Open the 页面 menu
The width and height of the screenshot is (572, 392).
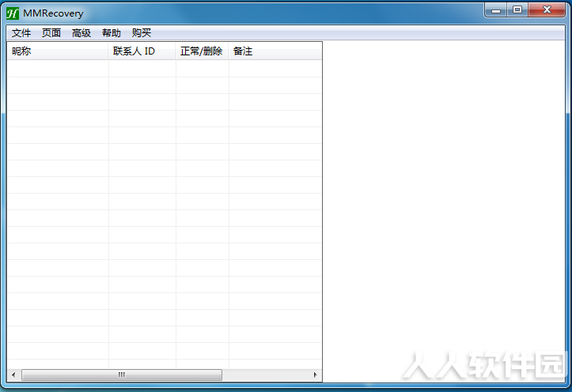tap(51, 32)
